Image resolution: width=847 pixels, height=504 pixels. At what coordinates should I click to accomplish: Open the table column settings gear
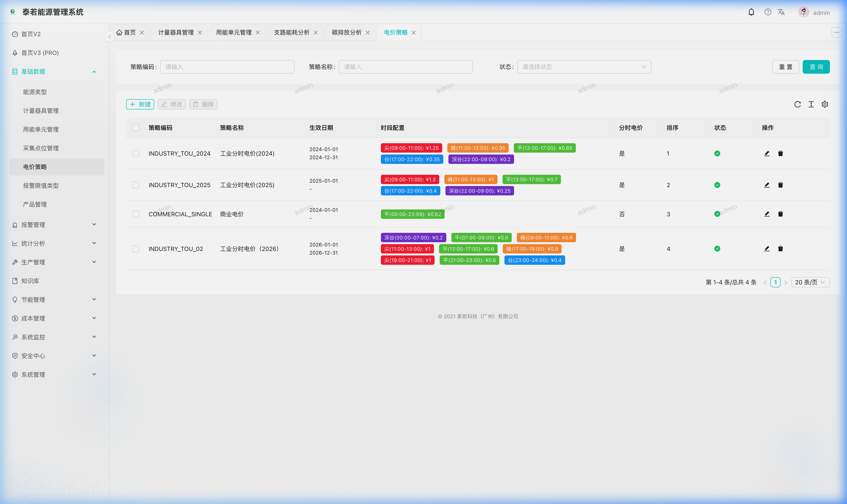825,104
